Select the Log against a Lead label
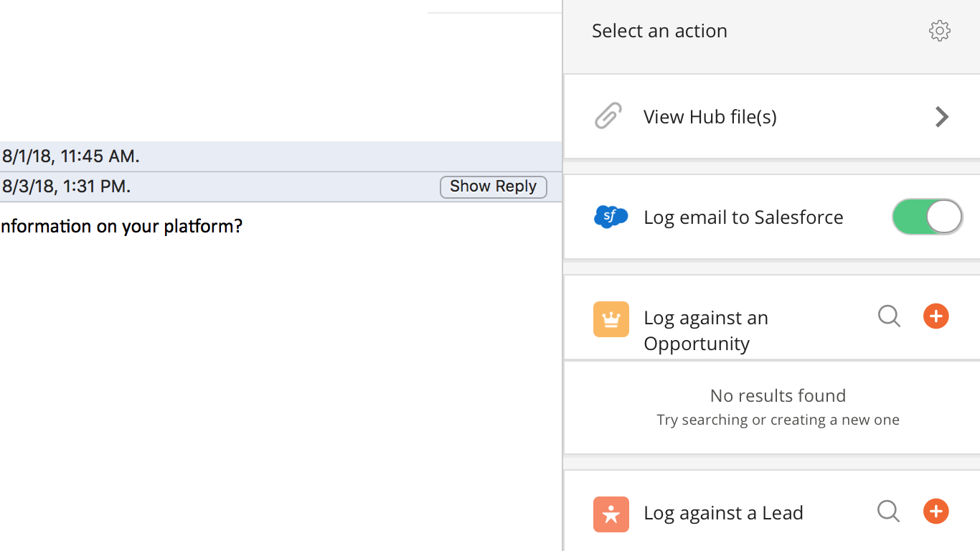Image resolution: width=980 pixels, height=551 pixels. click(x=723, y=513)
